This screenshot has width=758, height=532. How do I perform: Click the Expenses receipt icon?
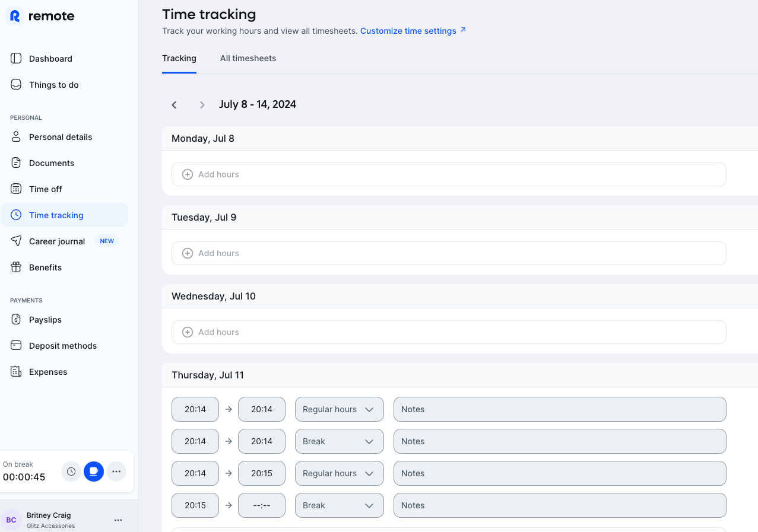click(x=16, y=371)
